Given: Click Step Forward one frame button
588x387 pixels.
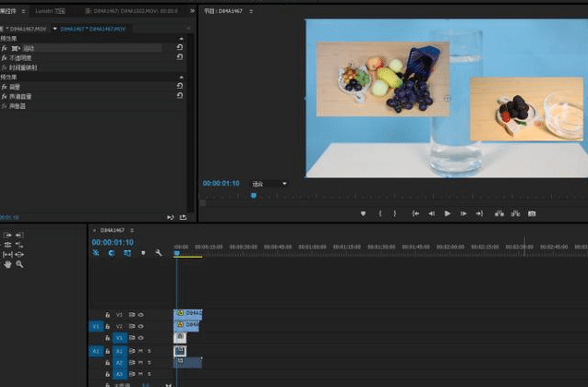Looking at the screenshot, I should pos(463,213).
